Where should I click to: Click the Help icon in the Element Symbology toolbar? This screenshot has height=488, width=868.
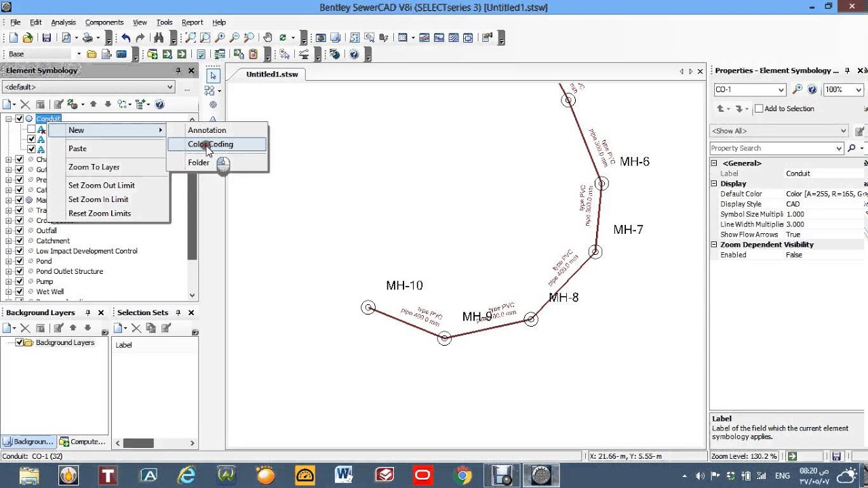pyautogui.click(x=159, y=104)
